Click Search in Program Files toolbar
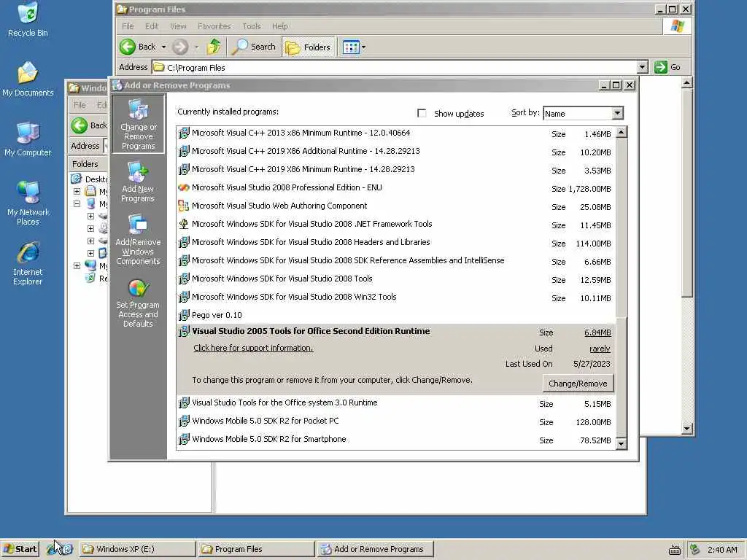This screenshot has width=747, height=560. [x=254, y=47]
